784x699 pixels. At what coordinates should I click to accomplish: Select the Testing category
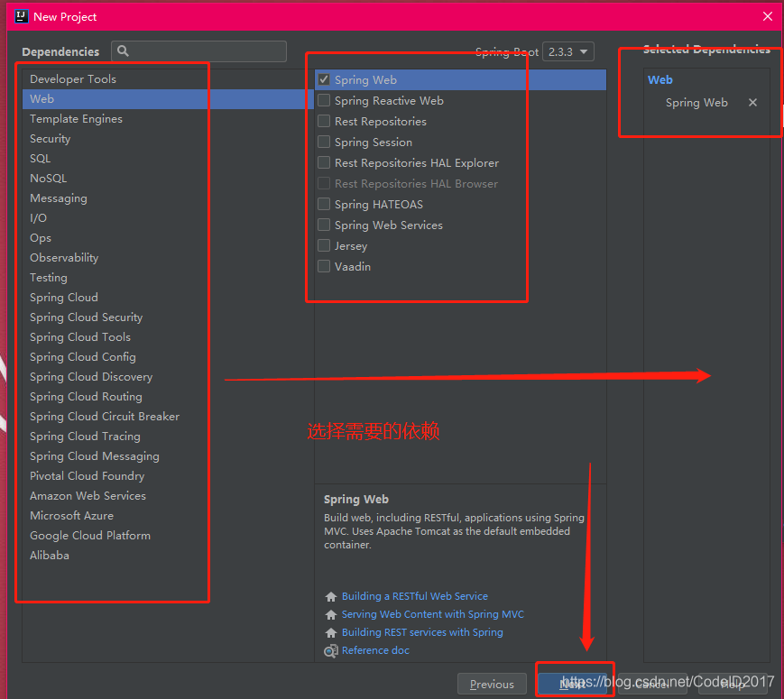coord(168,278)
